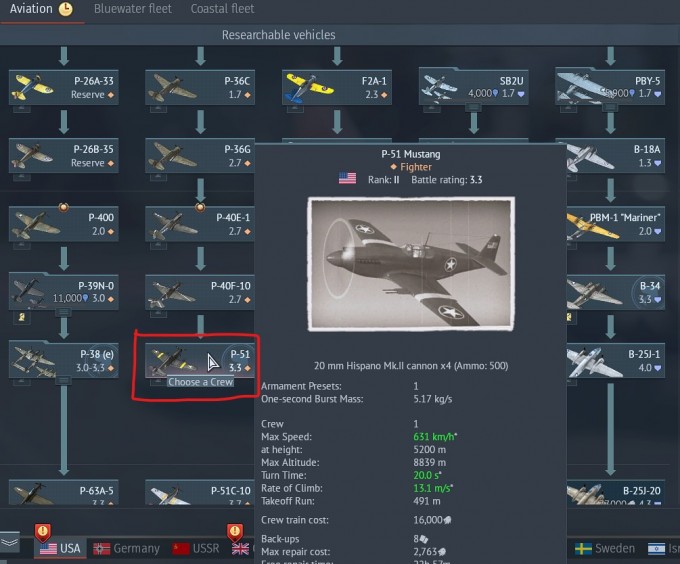Viewport: 680px width, 564px height.
Task: Click the P-51 Mustang photo
Action: pyautogui.click(x=411, y=264)
